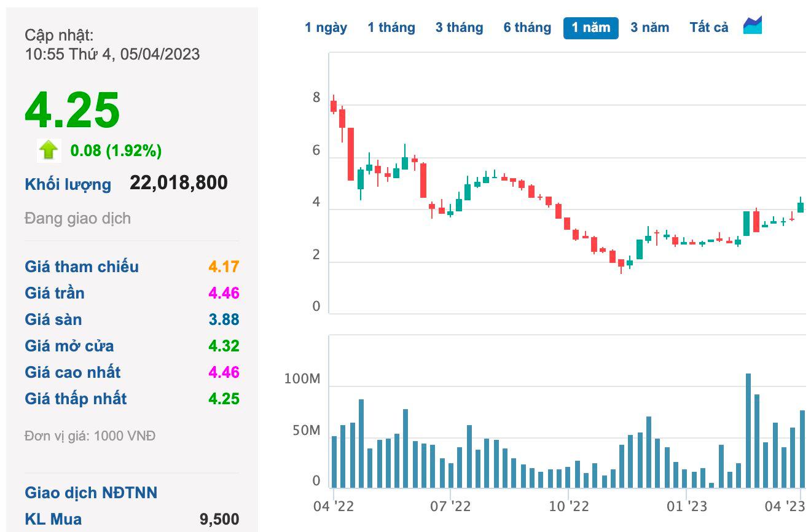This screenshot has width=811, height=532.
Task: Select the Giá trần row label
Action: 55,293
